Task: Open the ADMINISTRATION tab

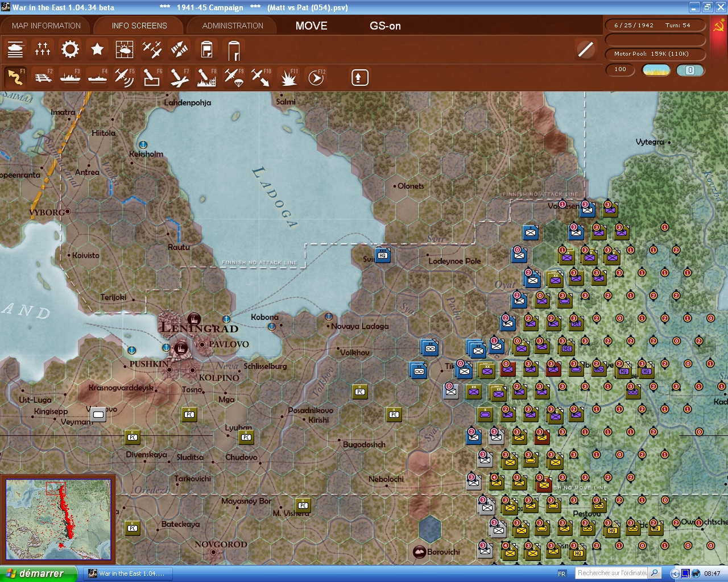Action: click(233, 26)
